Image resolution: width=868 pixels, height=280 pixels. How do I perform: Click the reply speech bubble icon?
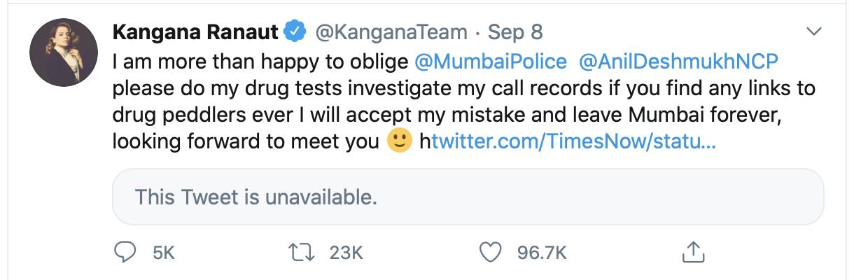(125, 252)
